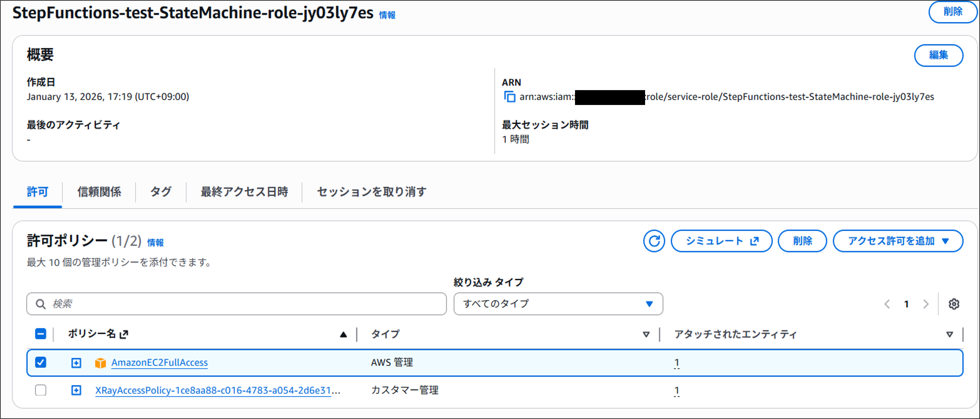
Task: Open the table display preferences gear
Action: 953,304
